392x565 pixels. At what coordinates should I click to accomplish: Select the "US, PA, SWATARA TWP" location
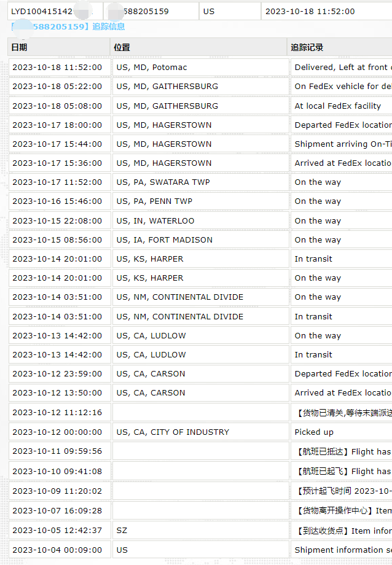tap(160, 182)
